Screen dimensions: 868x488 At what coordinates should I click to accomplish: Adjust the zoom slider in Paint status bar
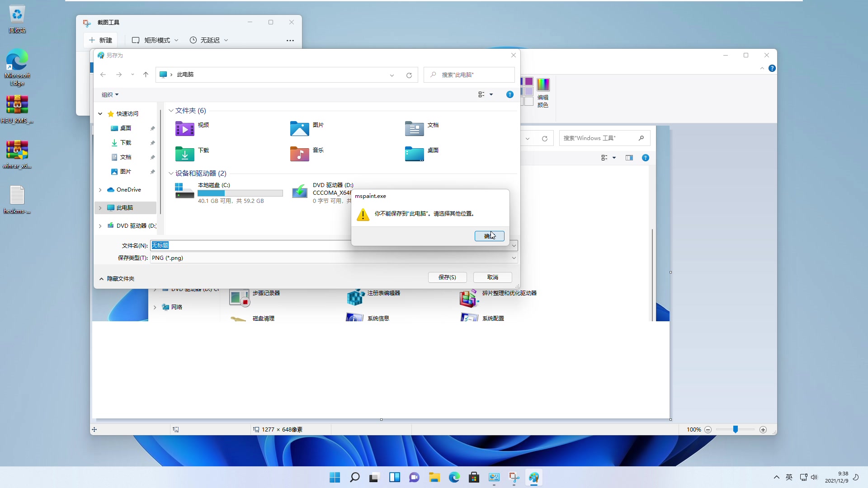tap(736, 430)
